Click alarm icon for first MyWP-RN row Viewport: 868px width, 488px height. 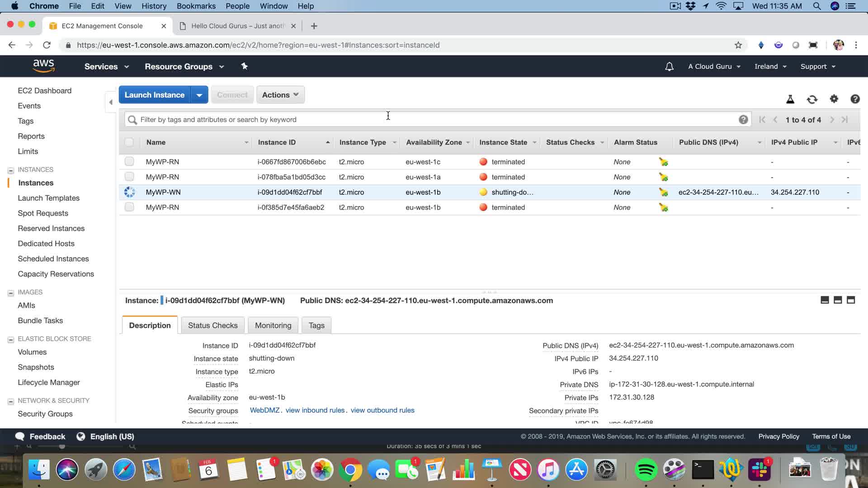tap(663, 162)
